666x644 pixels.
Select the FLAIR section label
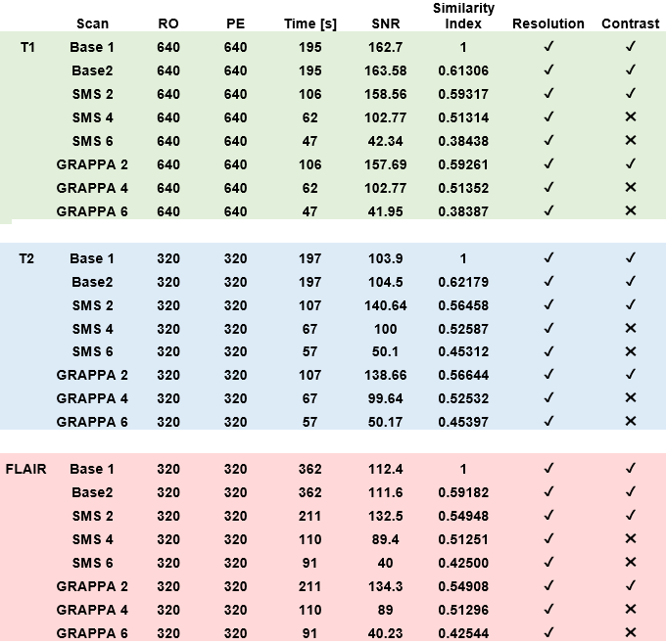point(28,469)
